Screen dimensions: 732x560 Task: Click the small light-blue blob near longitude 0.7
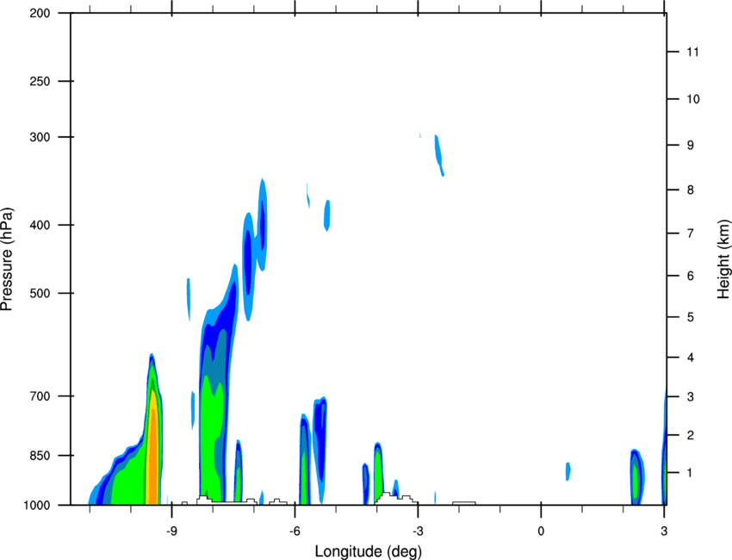coord(568,471)
